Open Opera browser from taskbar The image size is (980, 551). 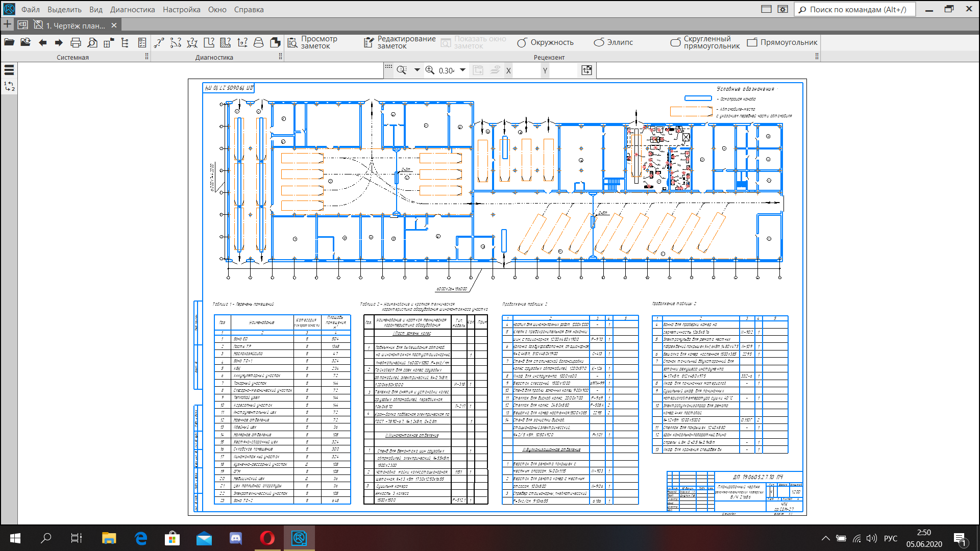[267, 538]
